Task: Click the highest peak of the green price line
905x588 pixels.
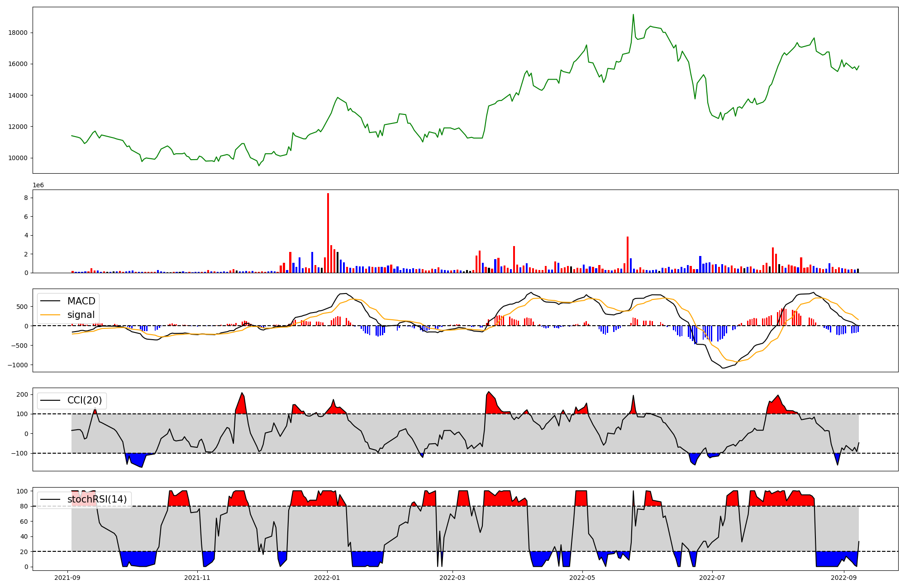Action: (633, 15)
